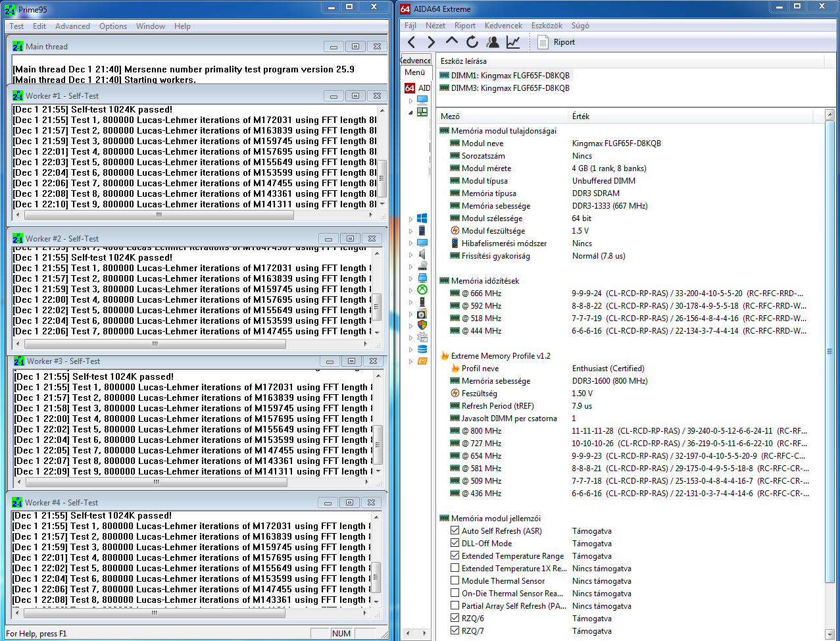840x641 pixels.
Task: Switch to the Kedvencek sidebar tab
Action: pos(416,60)
